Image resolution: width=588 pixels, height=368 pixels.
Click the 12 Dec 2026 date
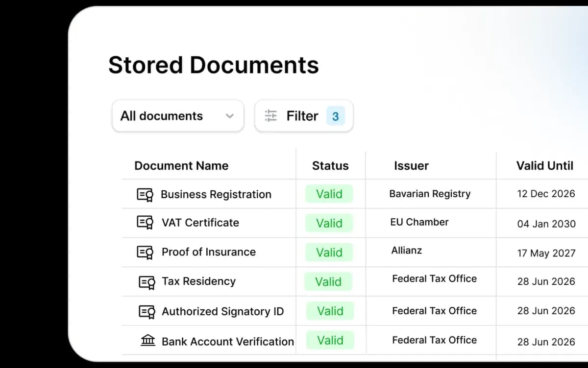click(x=546, y=194)
